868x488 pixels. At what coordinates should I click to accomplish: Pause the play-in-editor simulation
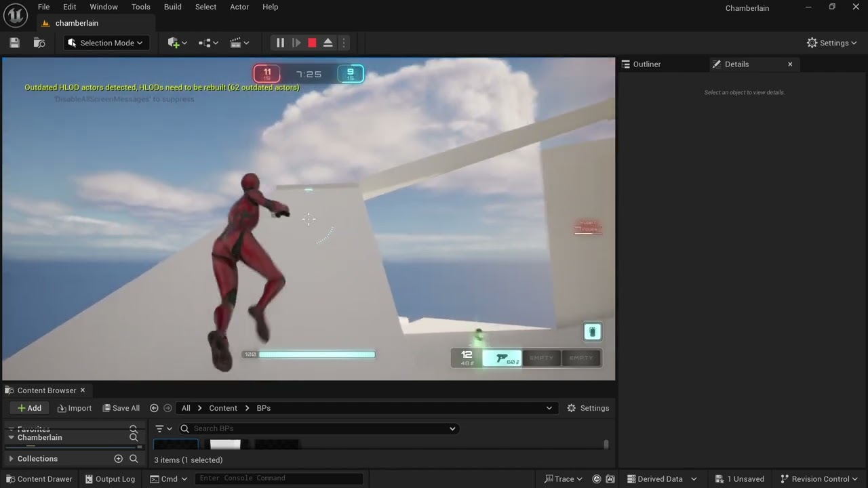coord(280,43)
